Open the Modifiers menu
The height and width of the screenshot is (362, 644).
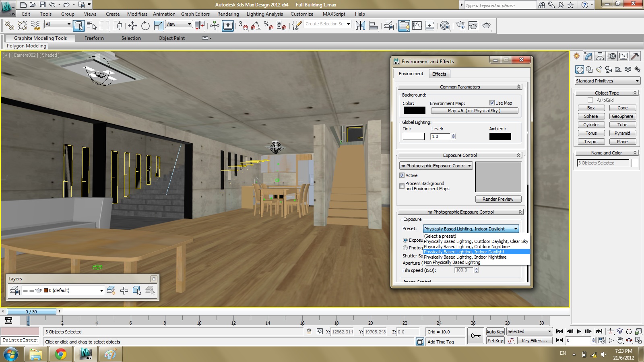pos(137,14)
